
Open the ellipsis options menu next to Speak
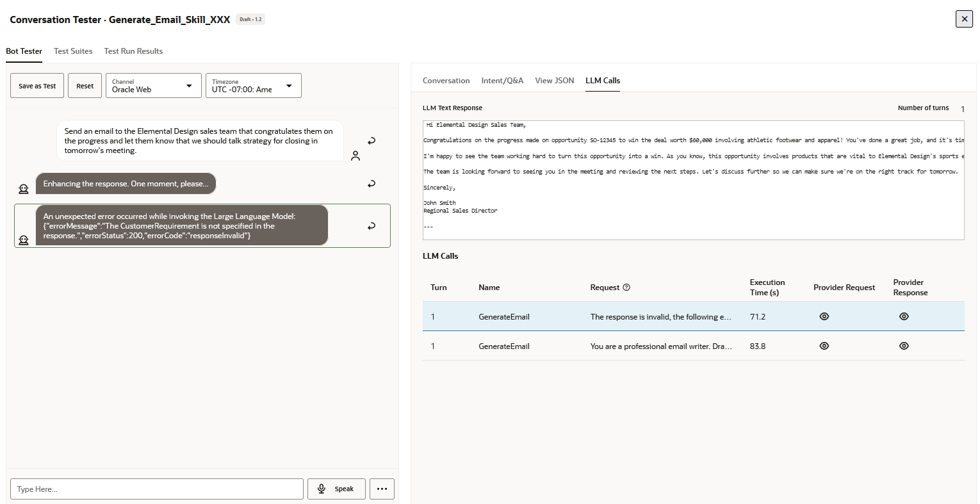[x=382, y=489]
